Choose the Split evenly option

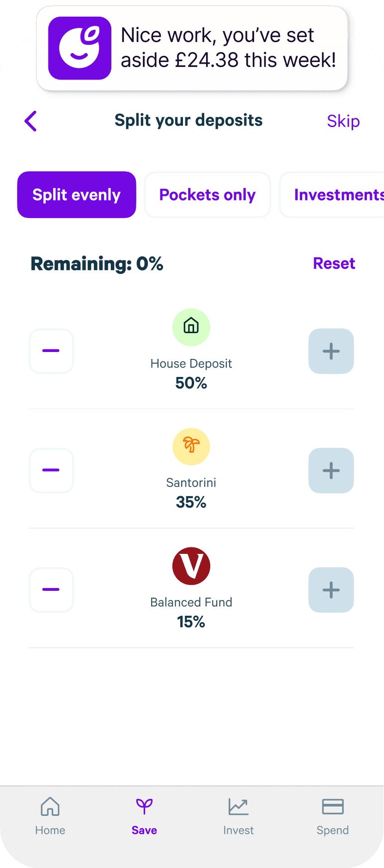pos(77,194)
